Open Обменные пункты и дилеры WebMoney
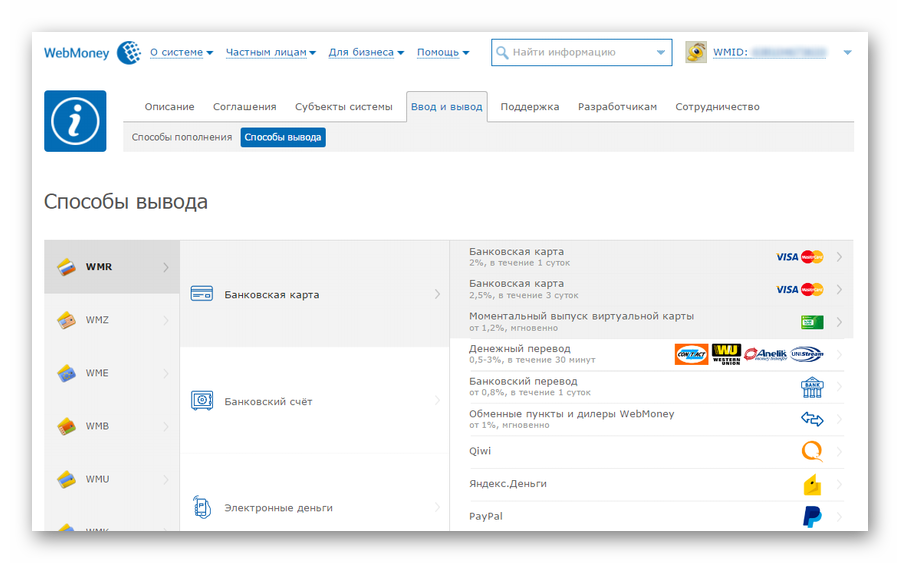 coord(651,420)
